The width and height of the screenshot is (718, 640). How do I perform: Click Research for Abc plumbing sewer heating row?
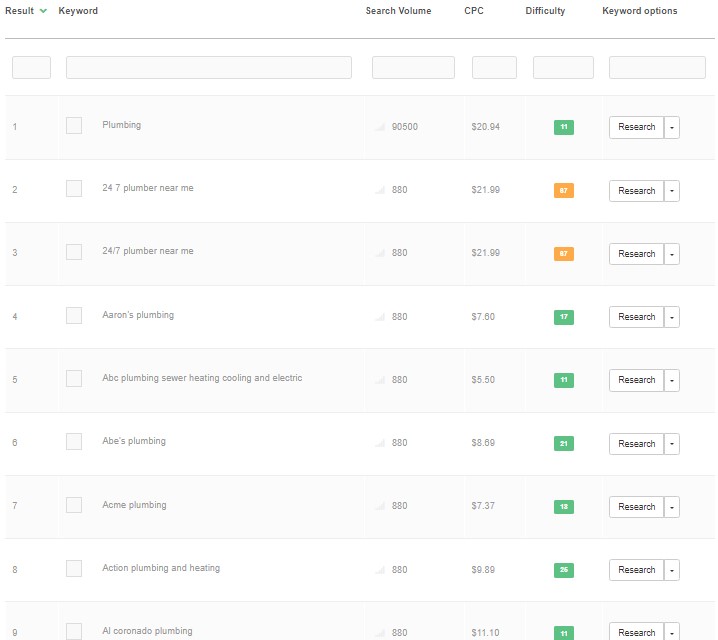[636, 380]
